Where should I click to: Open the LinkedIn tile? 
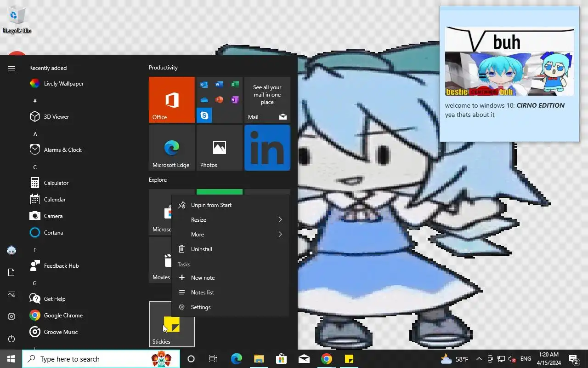267,148
